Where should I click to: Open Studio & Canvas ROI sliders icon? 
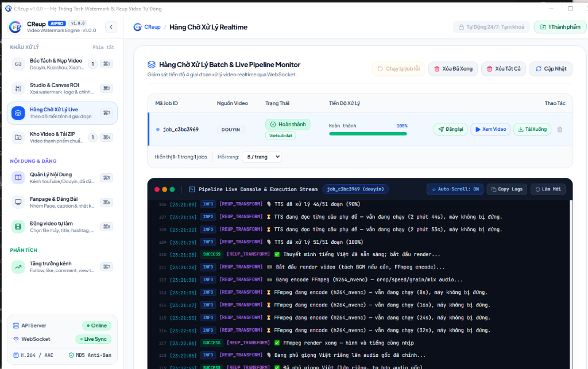click(18, 88)
